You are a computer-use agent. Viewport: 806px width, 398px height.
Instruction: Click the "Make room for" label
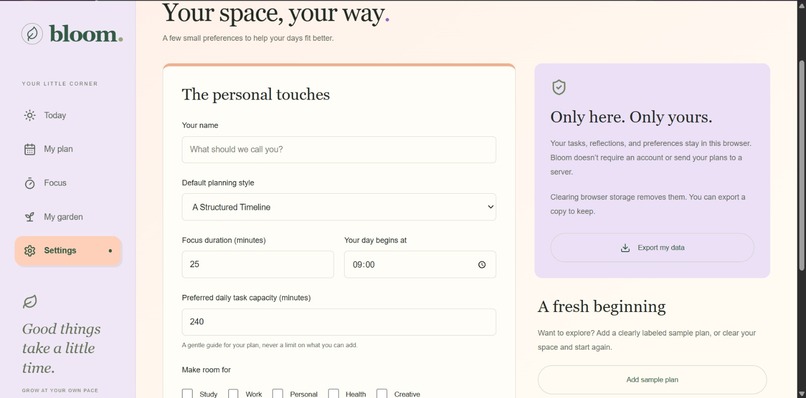[x=206, y=370]
